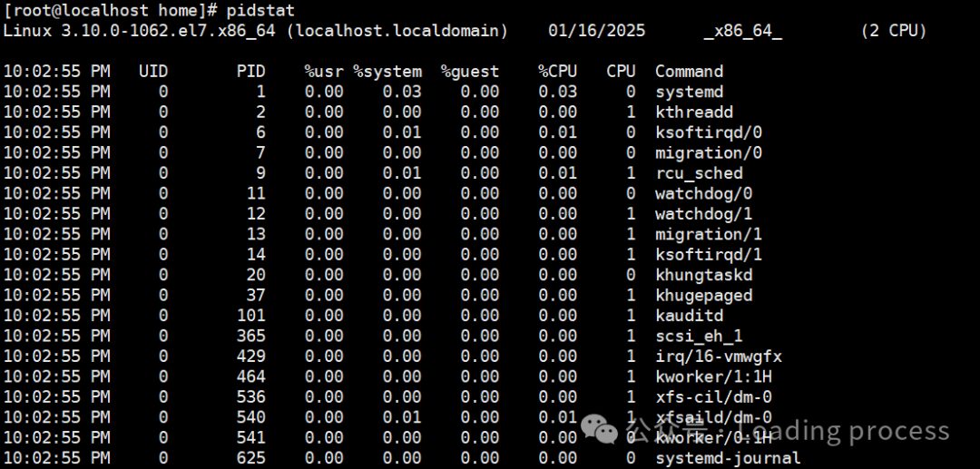Viewport: 980px width, 469px height.
Task: Select the systemd-journal command name
Action: click(x=728, y=458)
